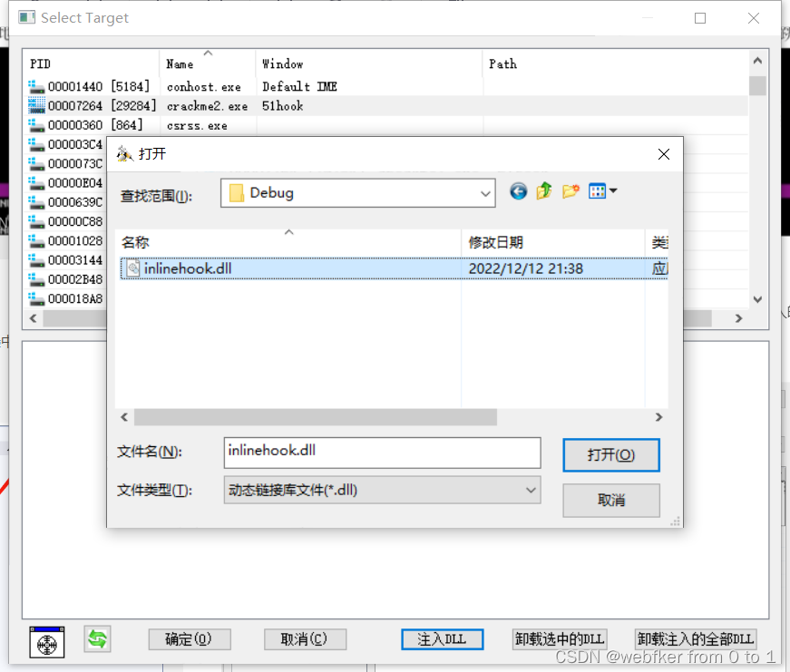Click the 注入DLL button
The height and width of the screenshot is (672, 790).
coord(442,639)
